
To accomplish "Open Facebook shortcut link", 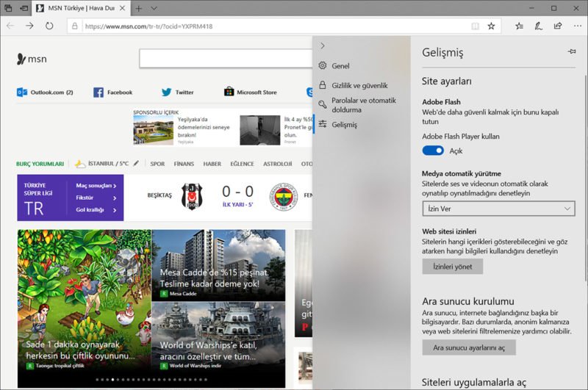I will coord(113,92).
